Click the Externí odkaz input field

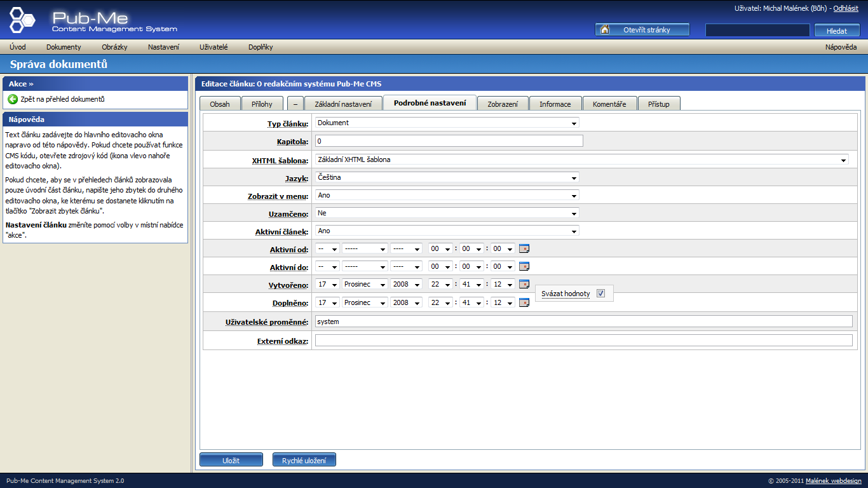[x=584, y=341]
